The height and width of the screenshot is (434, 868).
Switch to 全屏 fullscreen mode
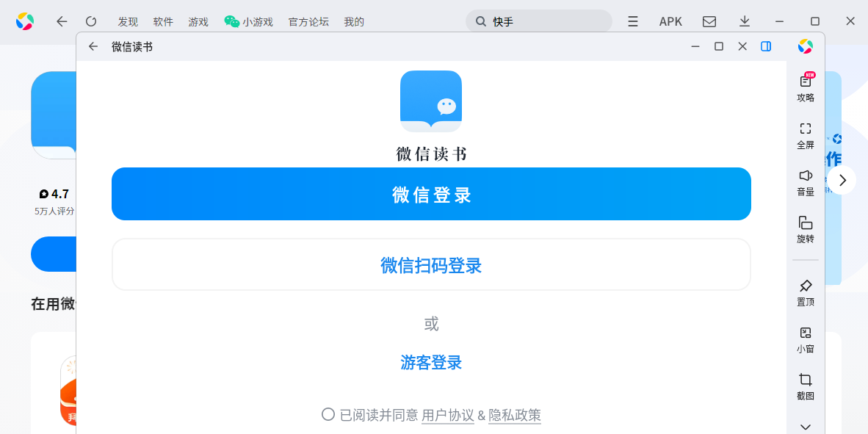[806, 136]
